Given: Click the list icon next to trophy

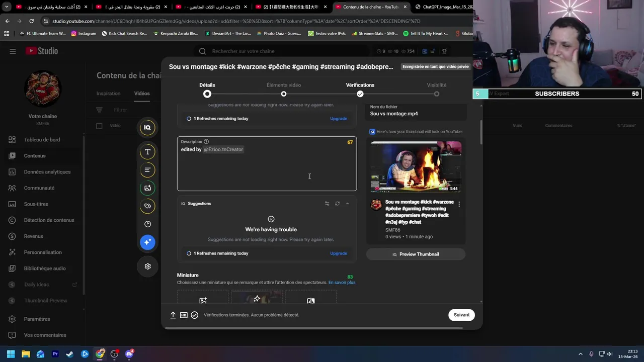Looking at the screenshot, I should (x=433, y=51).
